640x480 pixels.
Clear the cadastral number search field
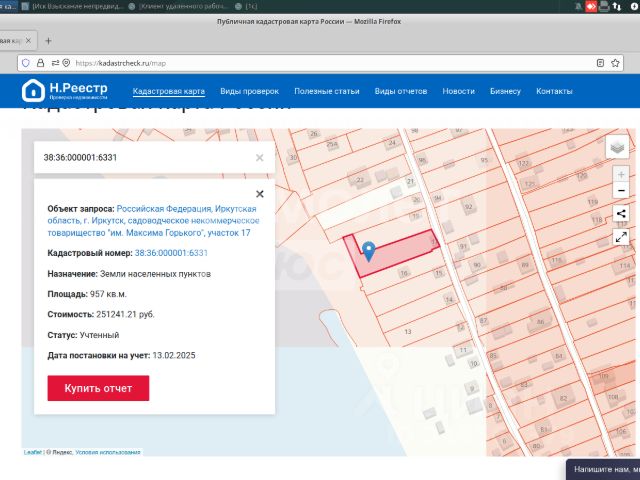click(x=260, y=158)
